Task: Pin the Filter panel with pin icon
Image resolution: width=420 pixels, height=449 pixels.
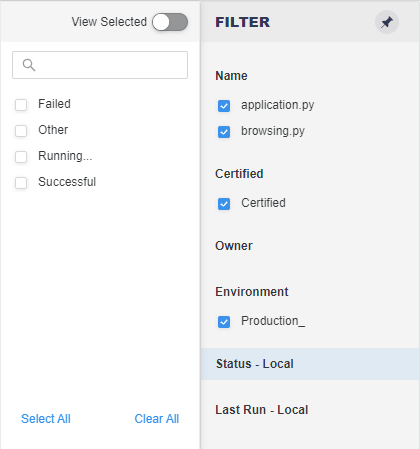Action: click(387, 22)
